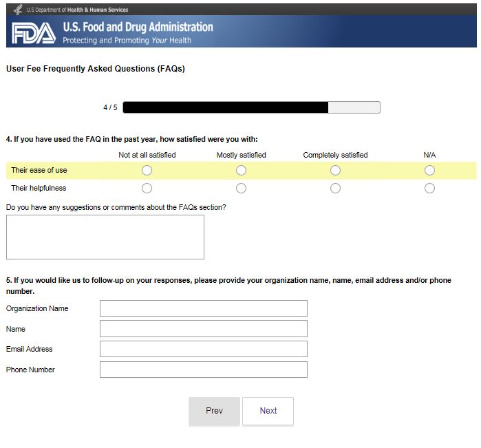Click the FAQ suggestions comment box
The width and height of the screenshot is (481, 448).
[105, 237]
